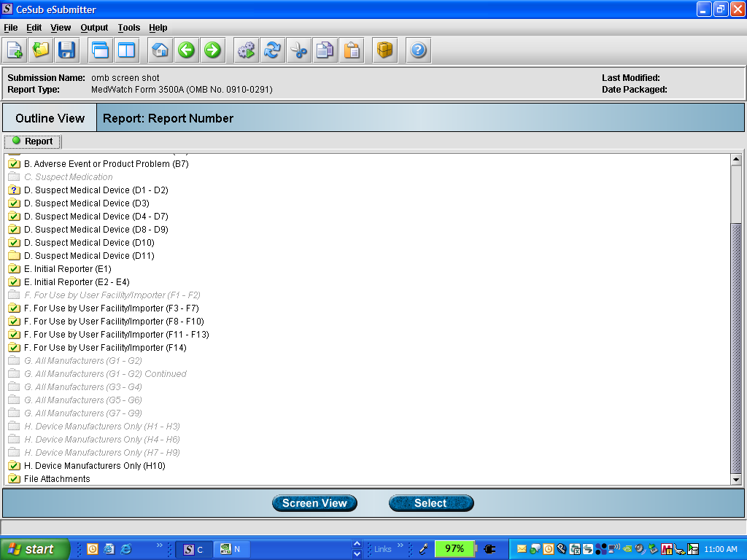The image size is (747, 560).
Task: Open the Edit menu
Action: [34, 28]
